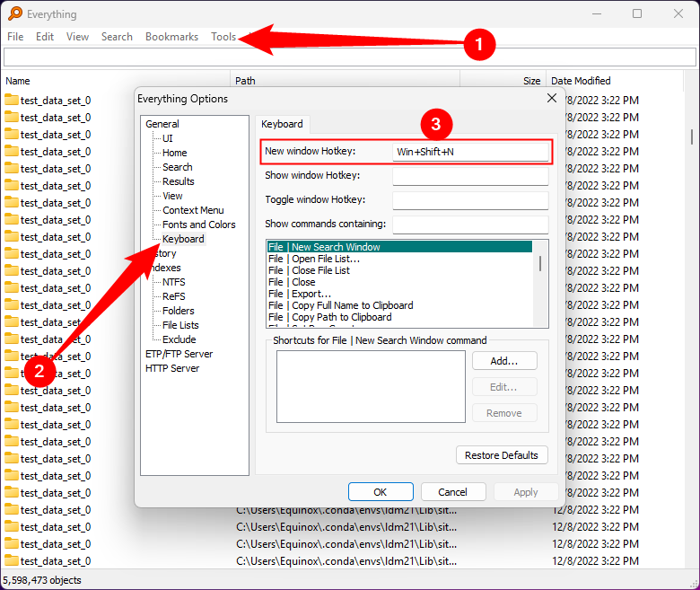700x590 pixels.
Task: Click the New window Hotkey field
Action: tap(470, 152)
